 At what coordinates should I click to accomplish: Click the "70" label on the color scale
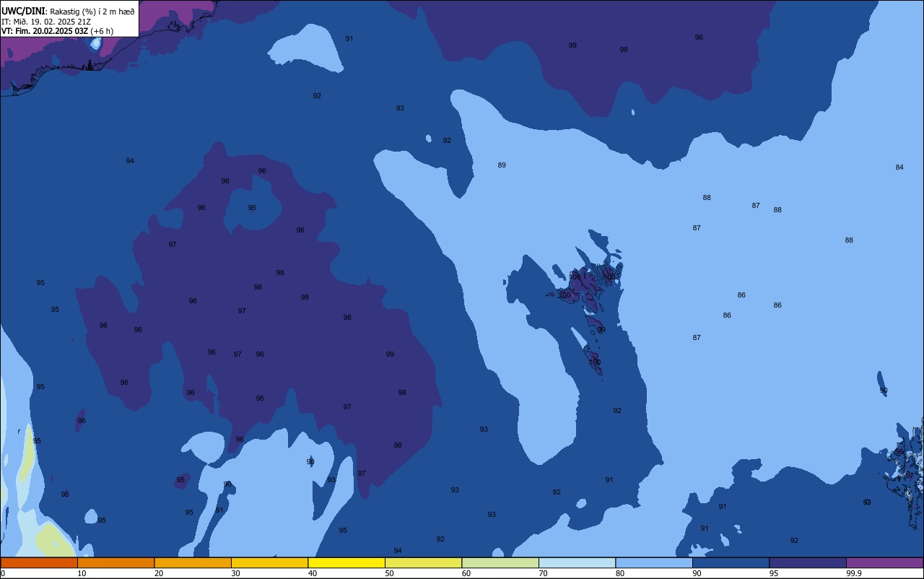point(543,573)
